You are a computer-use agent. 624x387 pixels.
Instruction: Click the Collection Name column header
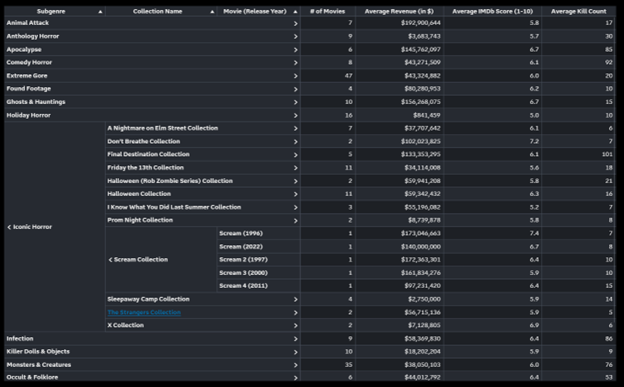tap(158, 11)
